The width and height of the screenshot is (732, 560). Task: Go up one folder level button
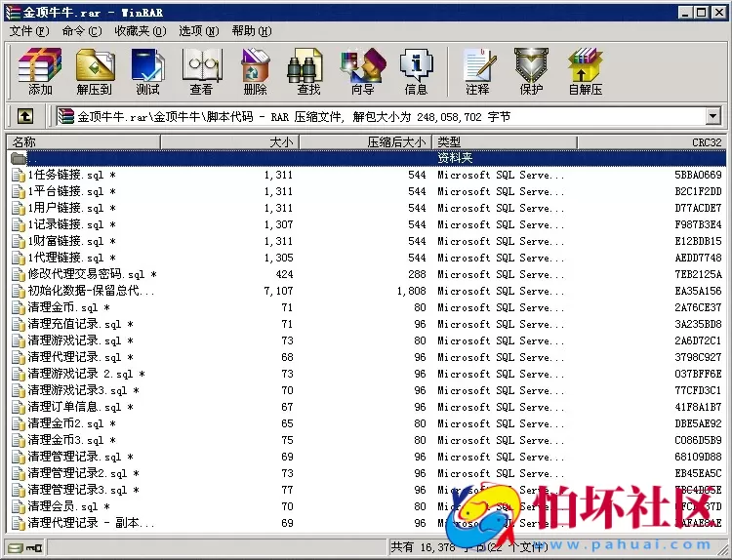[x=25, y=116]
